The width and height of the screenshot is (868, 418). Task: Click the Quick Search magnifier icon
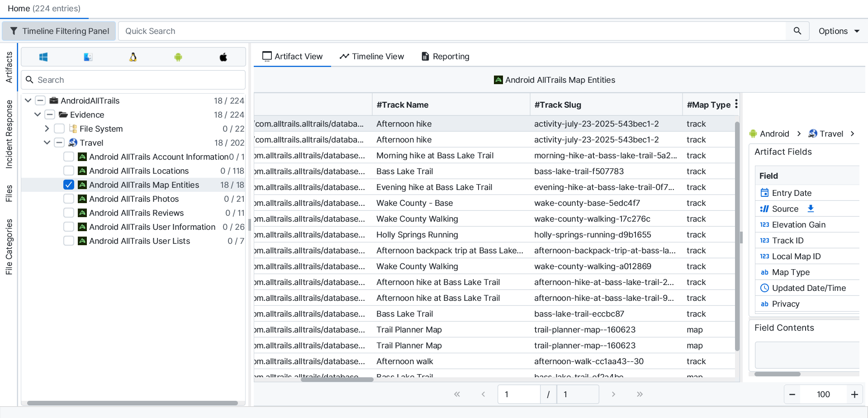tap(797, 31)
